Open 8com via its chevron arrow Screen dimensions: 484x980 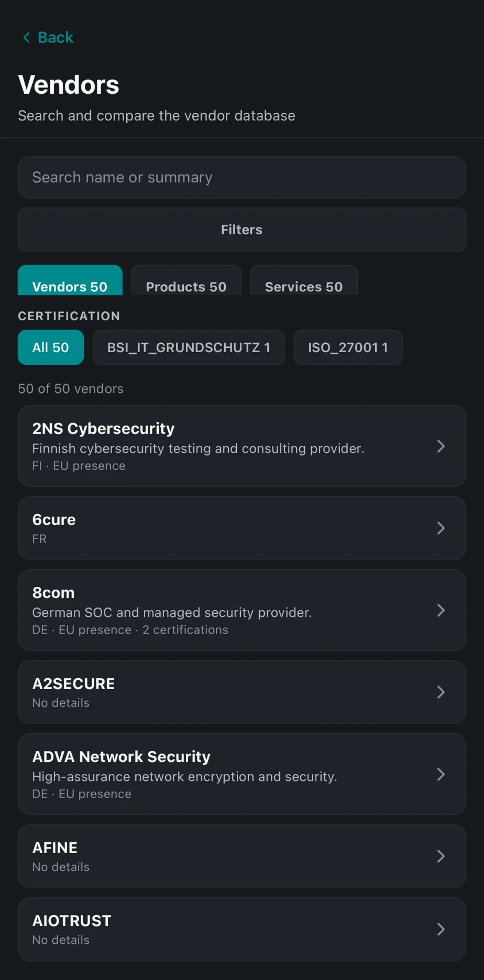point(441,611)
